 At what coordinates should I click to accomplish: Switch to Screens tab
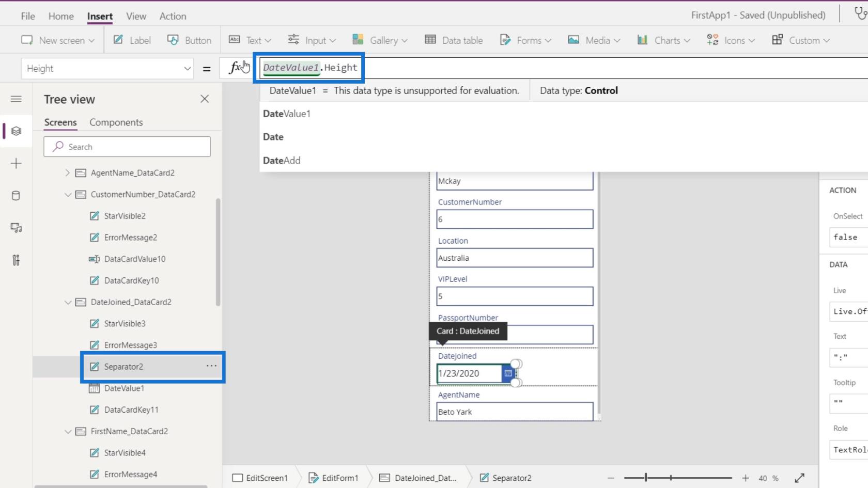[x=60, y=122]
